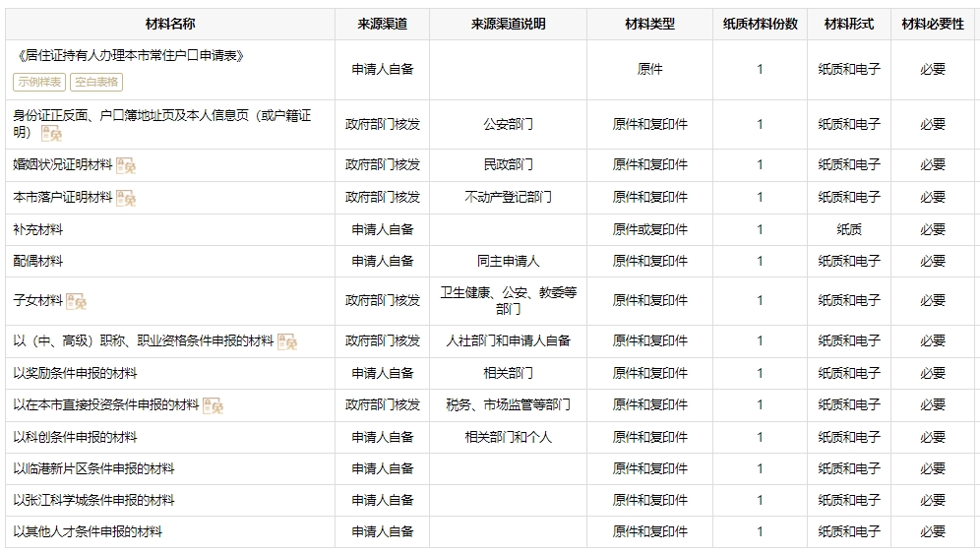
Task: Select 《居住证持有人办理本市常住户口申请表》 text
Action: [x=129, y=56]
